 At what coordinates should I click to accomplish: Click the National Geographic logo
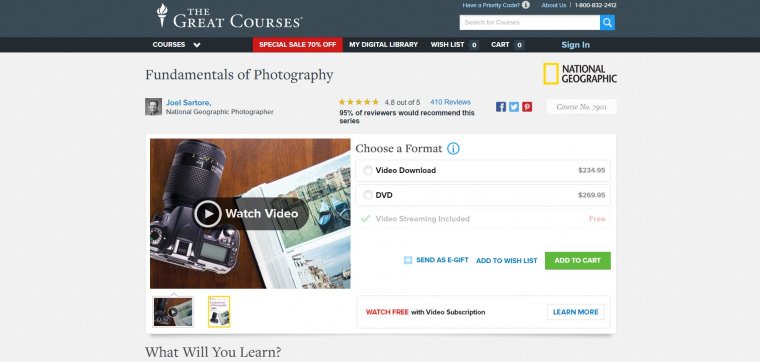580,74
